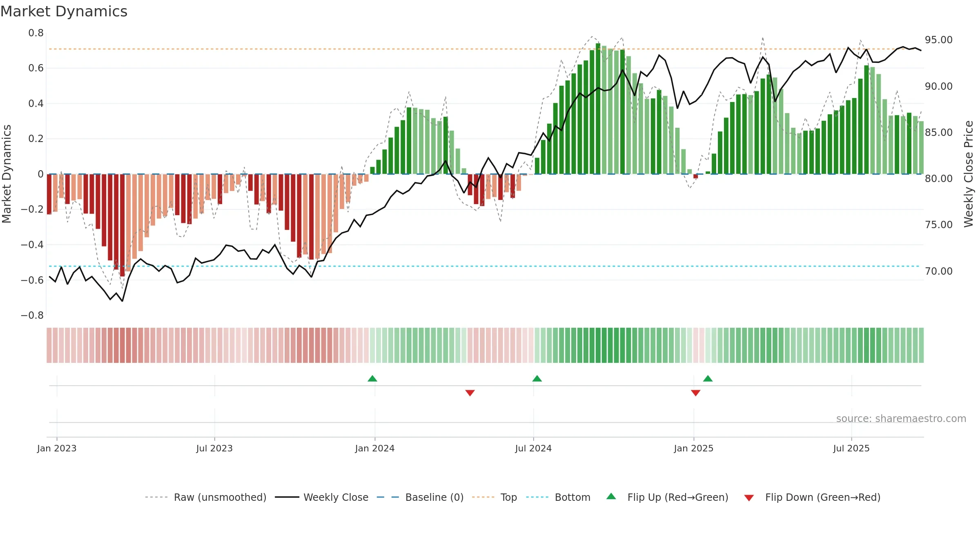Click the Jan 2025 axis label
The image size is (980, 551).
tap(694, 448)
